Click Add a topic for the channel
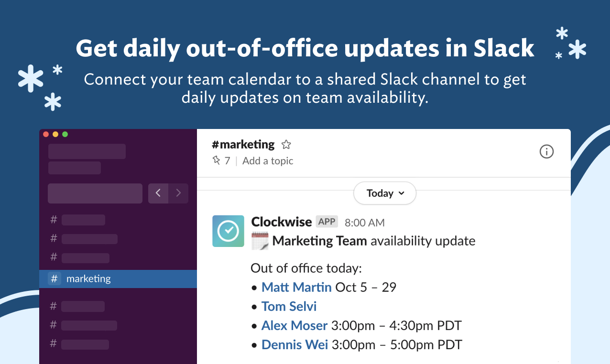 tap(267, 161)
